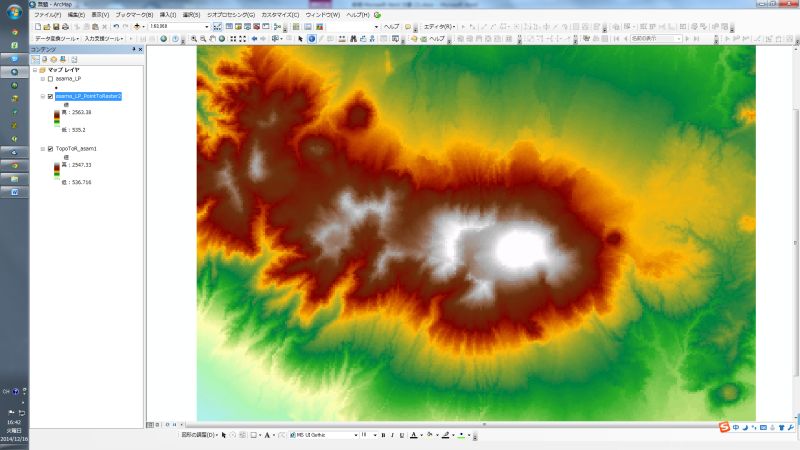Select the Measure ruler tool

pos(341,39)
